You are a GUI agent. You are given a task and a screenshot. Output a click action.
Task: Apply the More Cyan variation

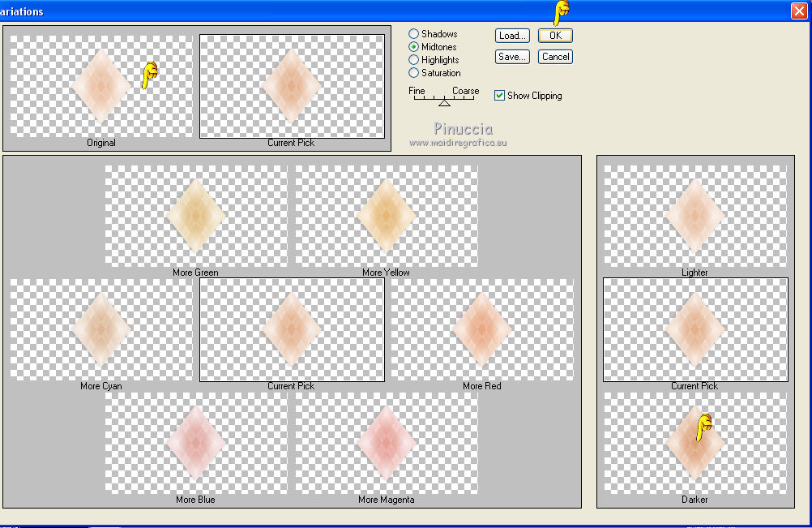point(101,329)
